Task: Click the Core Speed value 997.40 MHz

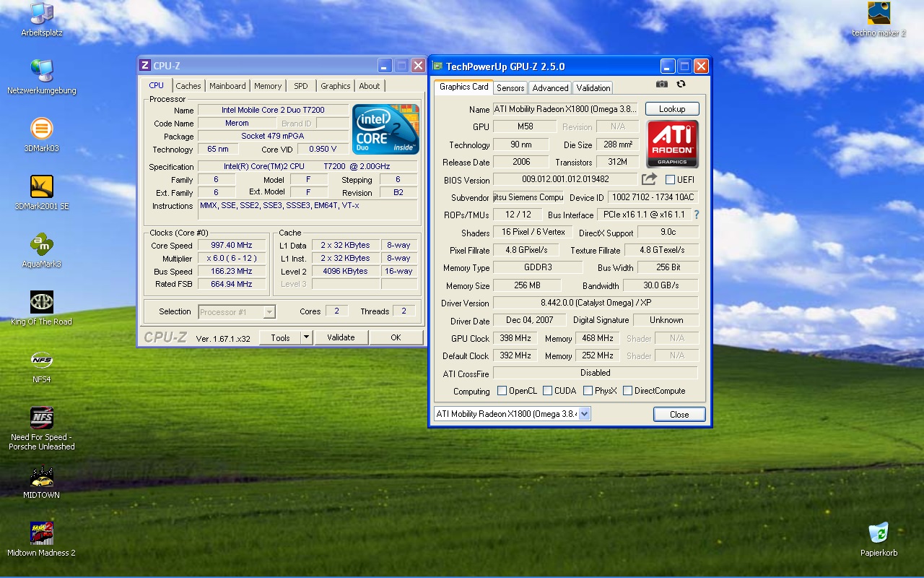Action: (232, 246)
